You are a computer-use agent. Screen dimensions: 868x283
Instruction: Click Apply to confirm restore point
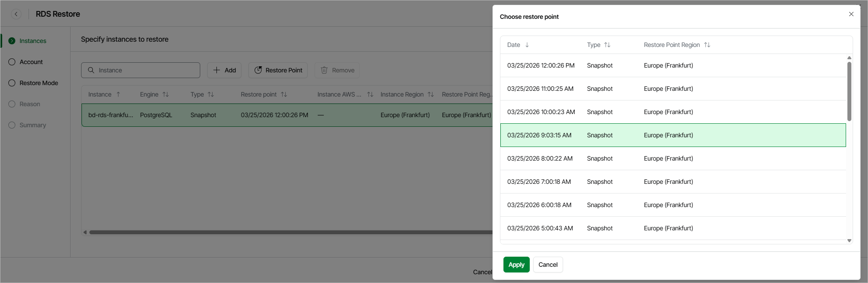tap(516, 265)
